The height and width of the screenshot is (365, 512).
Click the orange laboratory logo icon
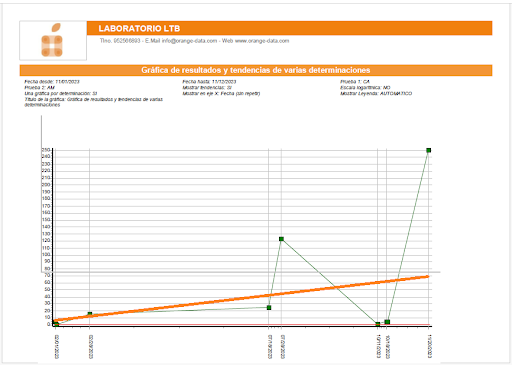click(52, 40)
